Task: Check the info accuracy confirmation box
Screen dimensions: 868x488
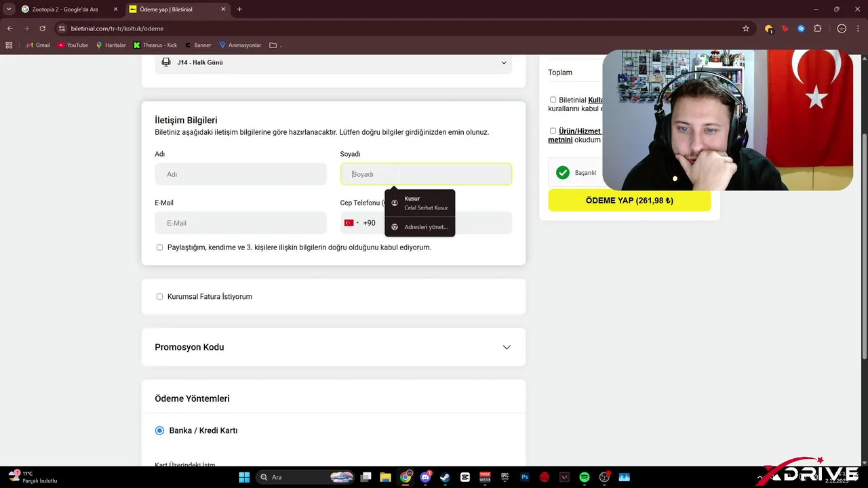Action: point(160,247)
